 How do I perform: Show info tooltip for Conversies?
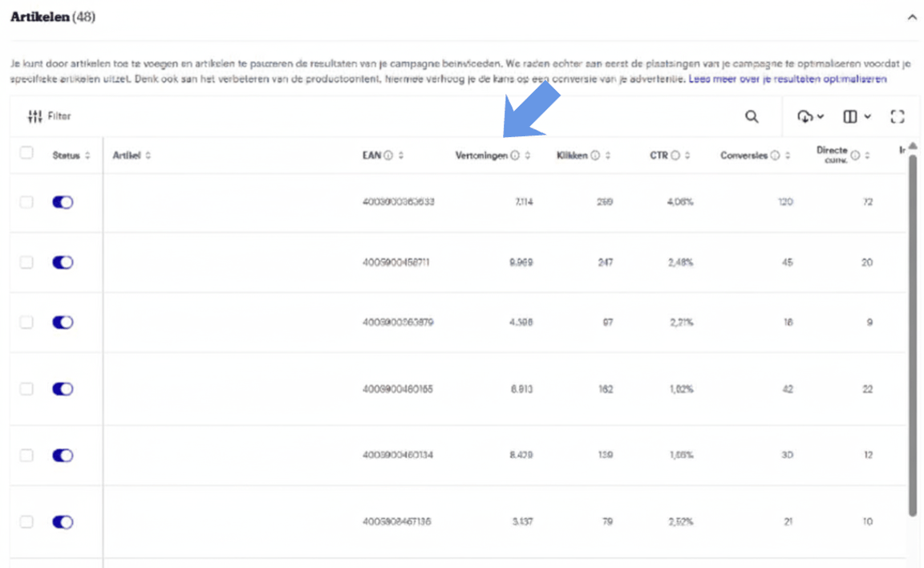pos(775,156)
